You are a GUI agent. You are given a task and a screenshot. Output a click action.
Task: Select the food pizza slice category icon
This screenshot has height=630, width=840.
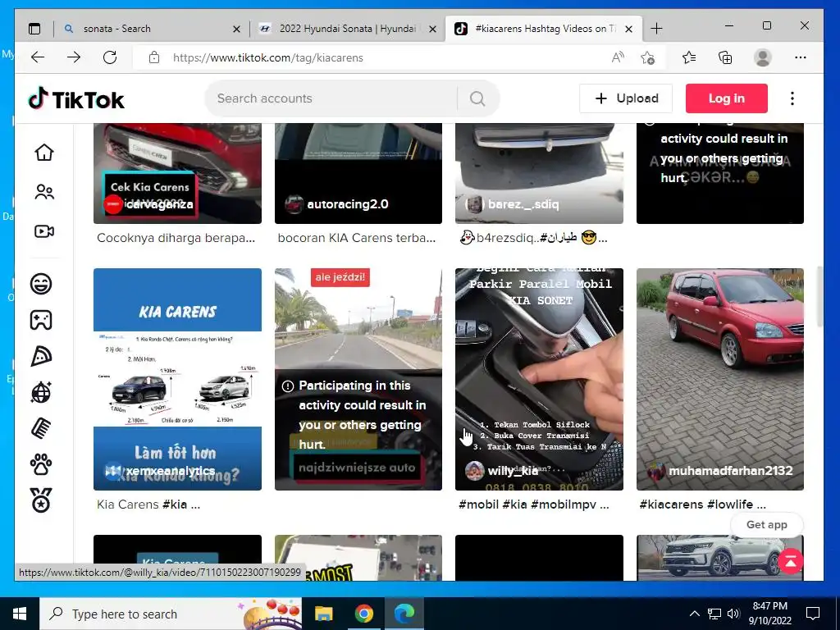[x=41, y=356]
